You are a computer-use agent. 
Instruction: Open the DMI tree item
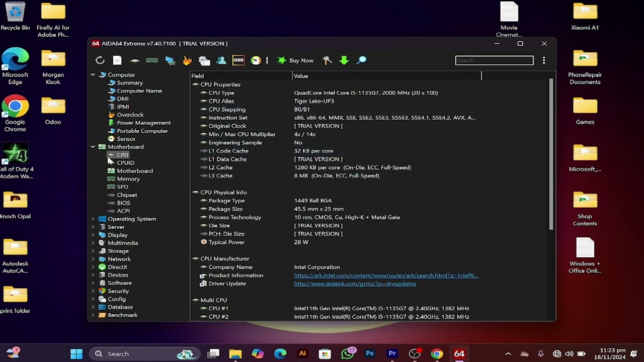[122, 99]
